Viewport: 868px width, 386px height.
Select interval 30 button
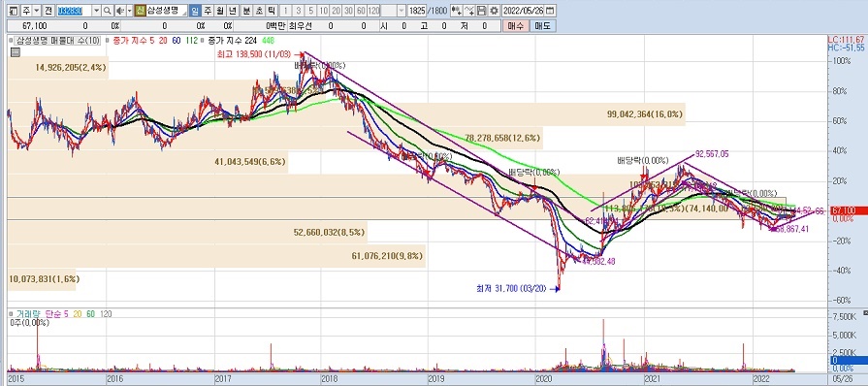coord(348,11)
